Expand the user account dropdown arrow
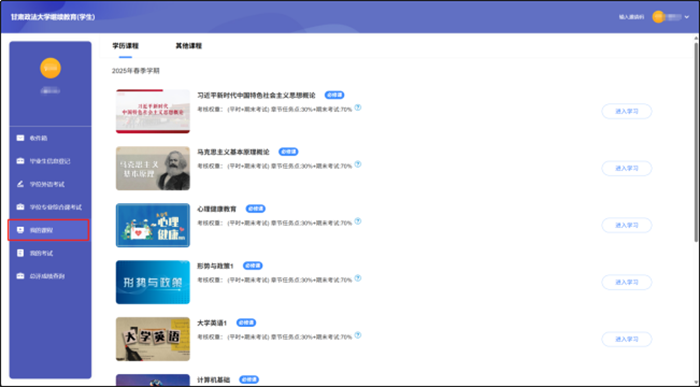Viewport: 700px width, 387px height. (687, 17)
